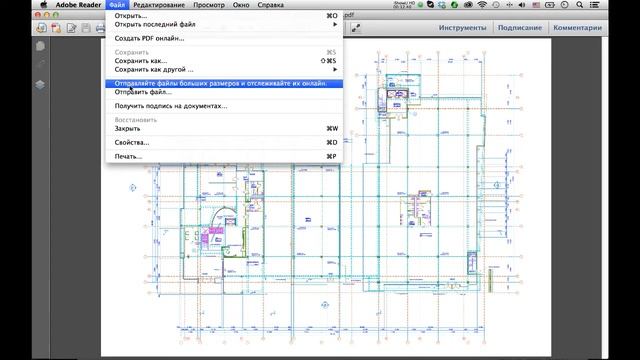The height and width of the screenshot is (360, 640).
Task: Click the magenta rooms in the floor plan
Action: point(212,236)
